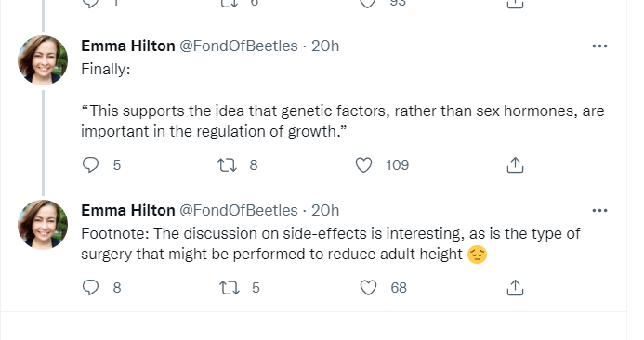Reply to the Footnote tweet
The image size is (644, 340).
pyautogui.click(x=90, y=287)
